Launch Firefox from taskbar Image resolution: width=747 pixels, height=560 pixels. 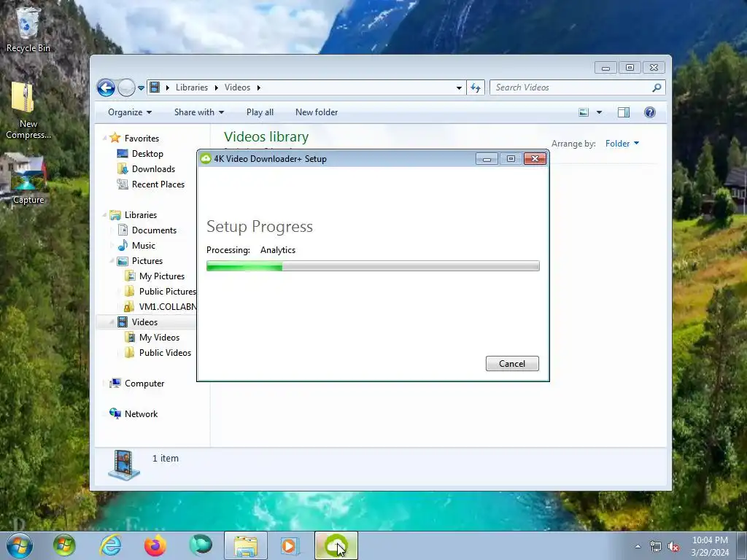click(x=155, y=545)
